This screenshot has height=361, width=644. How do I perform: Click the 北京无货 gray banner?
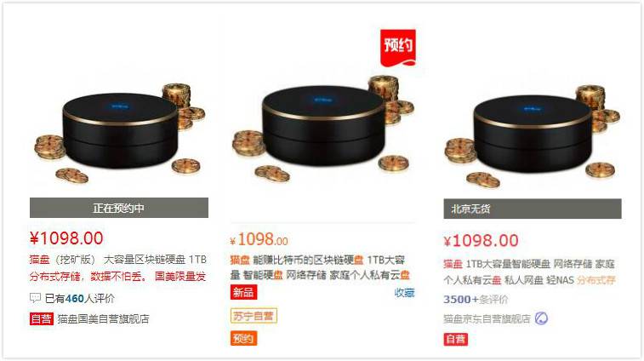coord(533,209)
